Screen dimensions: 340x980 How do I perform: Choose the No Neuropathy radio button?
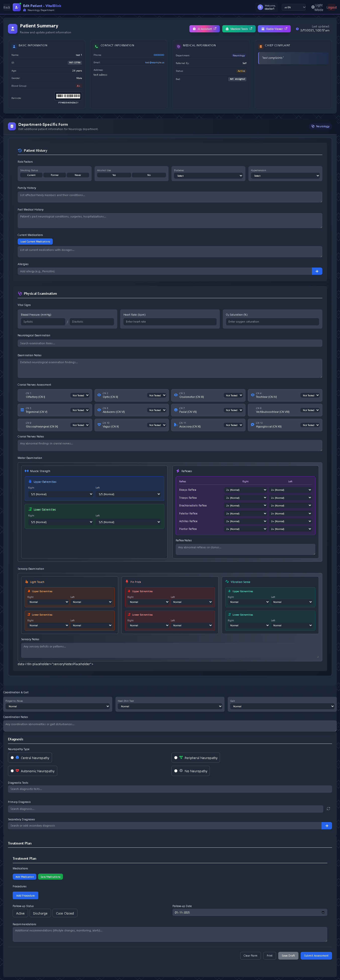click(176, 771)
